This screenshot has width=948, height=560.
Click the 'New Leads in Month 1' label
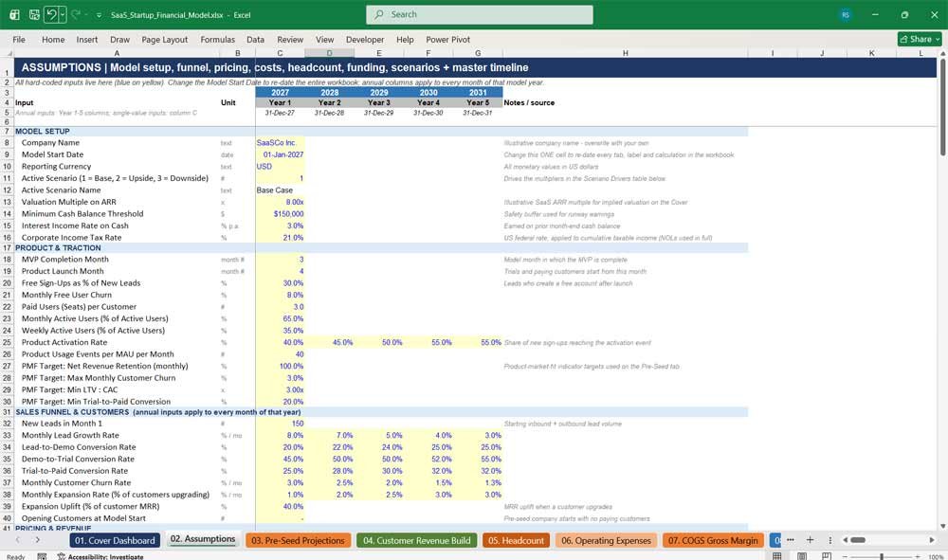tap(62, 424)
